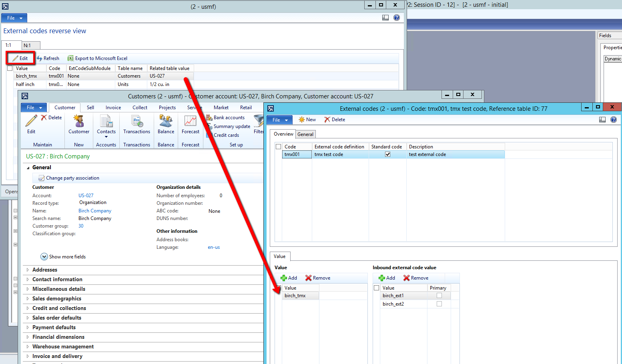
Task: Open Bank accounts in Set up group
Action: click(225, 118)
